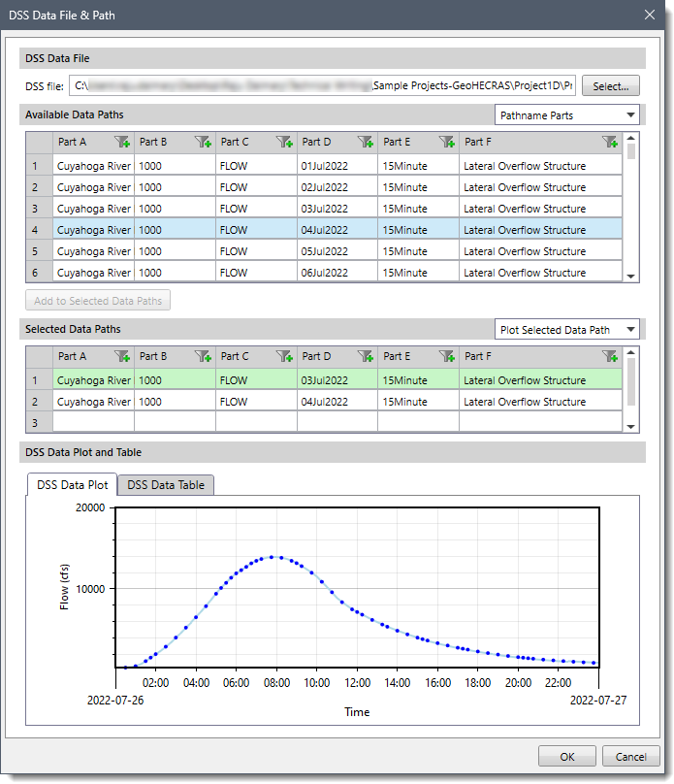The width and height of the screenshot is (674, 784).
Task: Click 04Jul2022 cell in Available Data Paths
Action: click(337, 230)
